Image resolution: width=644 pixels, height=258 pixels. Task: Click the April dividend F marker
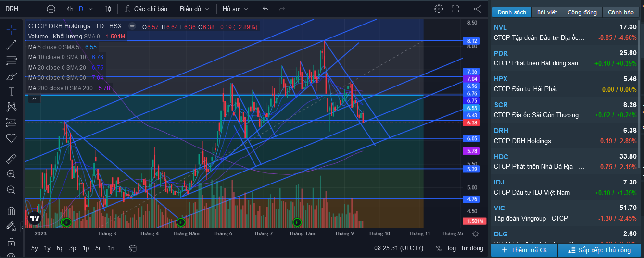click(181, 222)
